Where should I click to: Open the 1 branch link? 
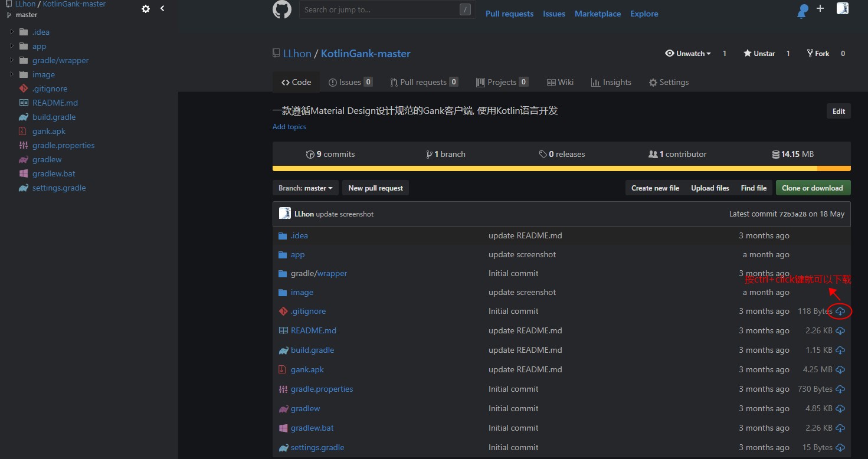tap(446, 154)
